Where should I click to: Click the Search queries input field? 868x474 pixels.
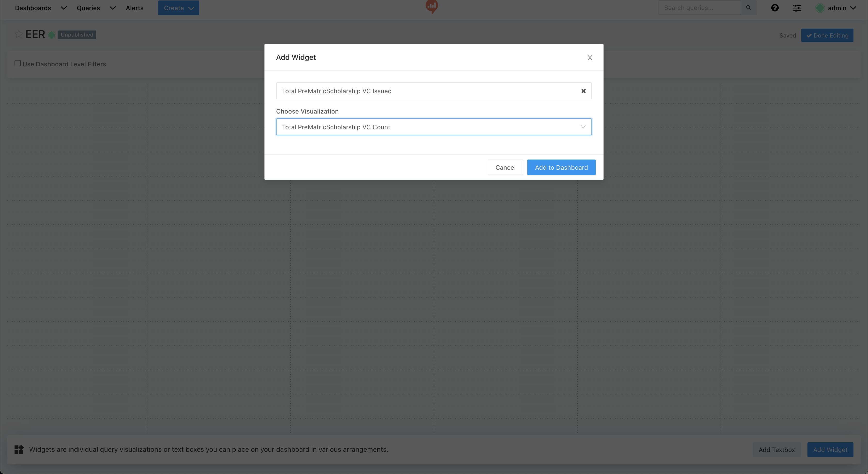pos(699,8)
